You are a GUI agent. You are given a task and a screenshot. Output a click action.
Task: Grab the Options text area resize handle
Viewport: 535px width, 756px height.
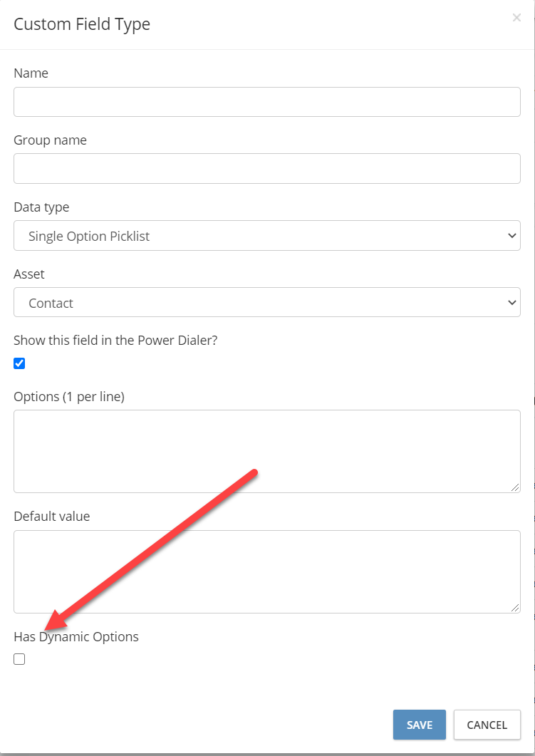tap(515, 487)
